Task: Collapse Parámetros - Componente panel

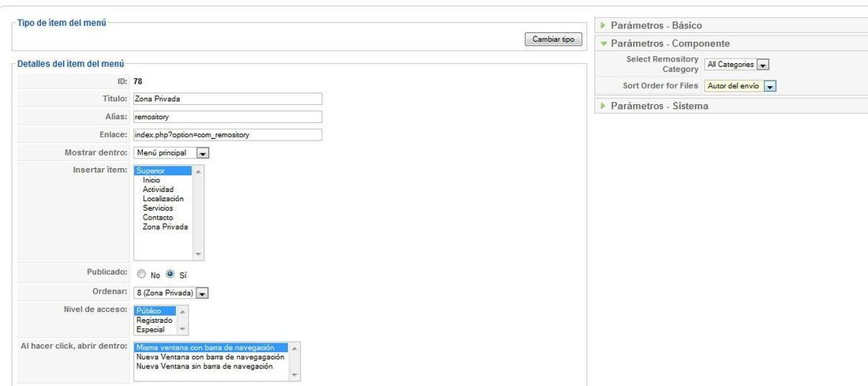Action: (x=731, y=43)
